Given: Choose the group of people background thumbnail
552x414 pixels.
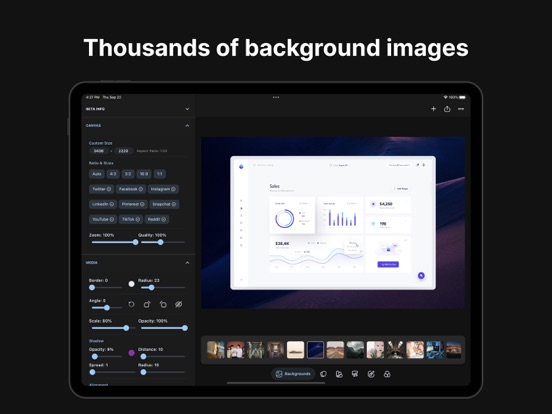Looking at the screenshot, I should tap(236, 350).
